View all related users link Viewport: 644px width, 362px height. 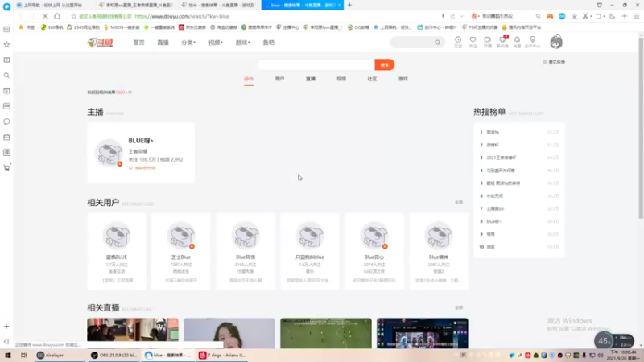click(x=459, y=203)
